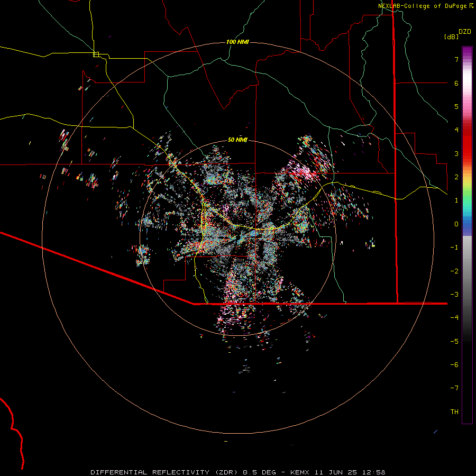Click the DIFFERENTIAL REFLECTIVITY (ZDR) caption text

[165, 472]
